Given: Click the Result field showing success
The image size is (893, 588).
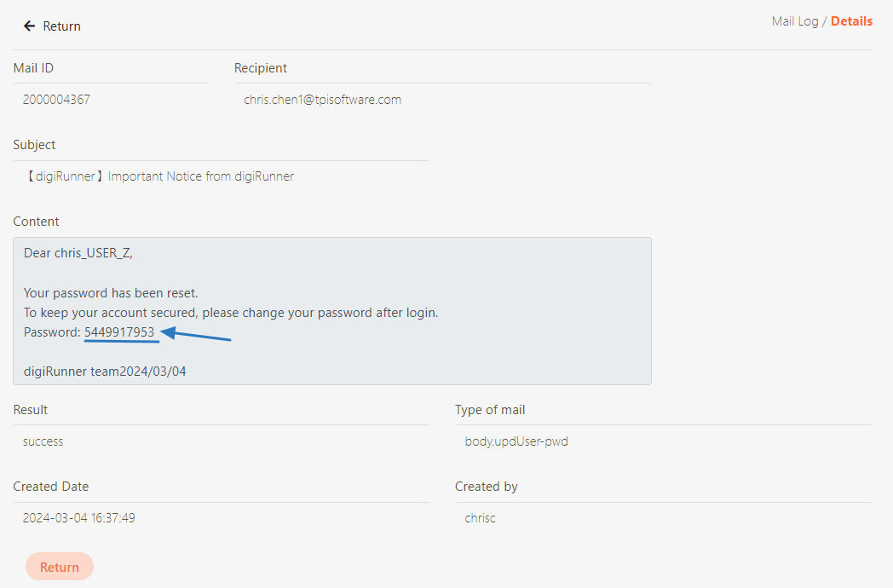Looking at the screenshot, I should (43, 441).
